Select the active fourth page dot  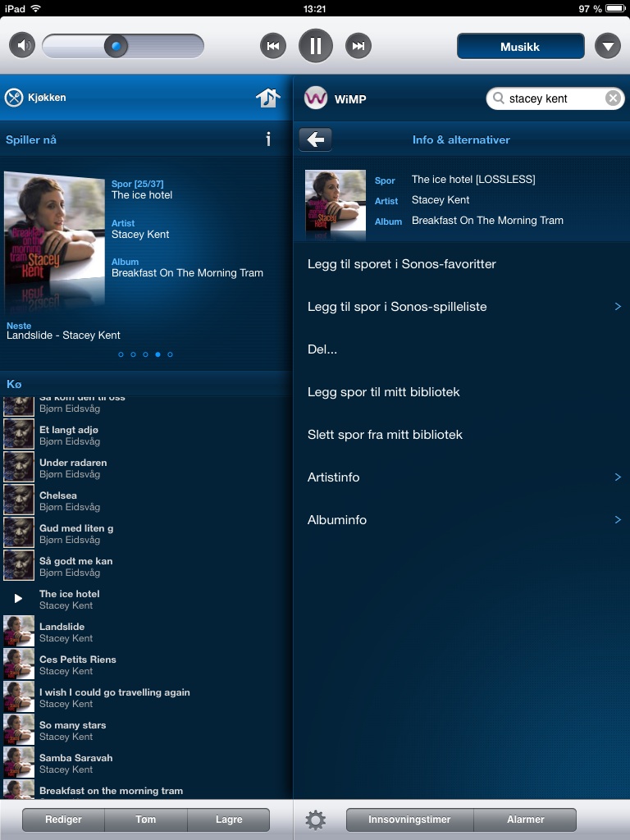[x=157, y=354]
